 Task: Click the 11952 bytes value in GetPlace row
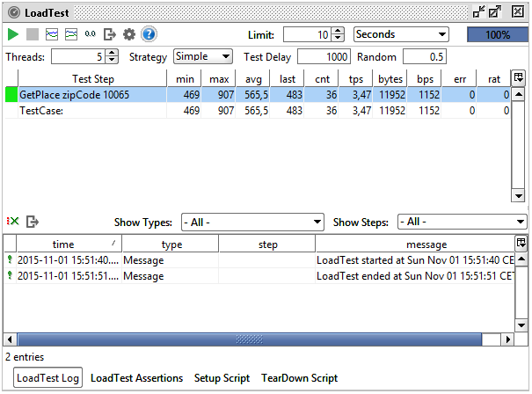point(392,95)
